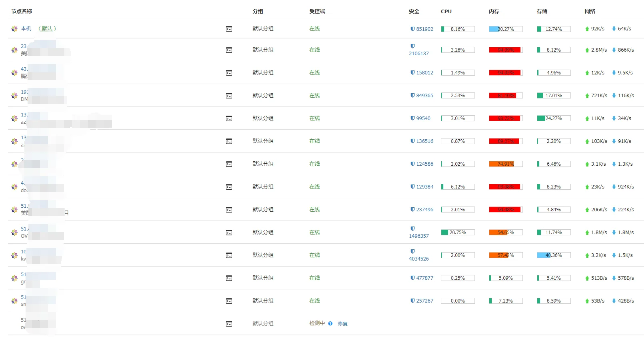
Task: Click the 修复 repair link
Action: pyautogui.click(x=343, y=323)
